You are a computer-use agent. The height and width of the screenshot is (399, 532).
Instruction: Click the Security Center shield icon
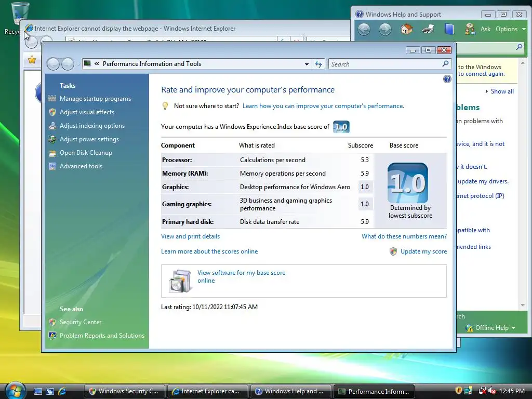tap(52, 322)
